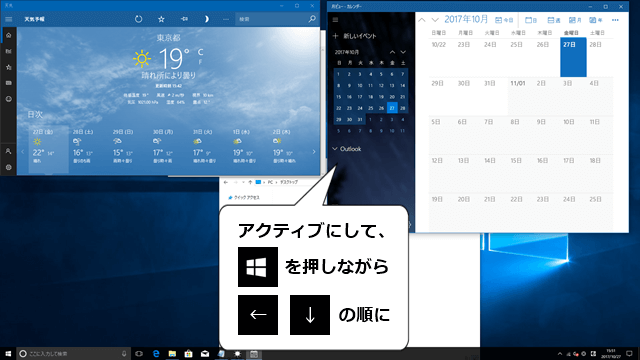Click the taskbar search box
This screenshot has height=360, width=640.
[73, 353]
